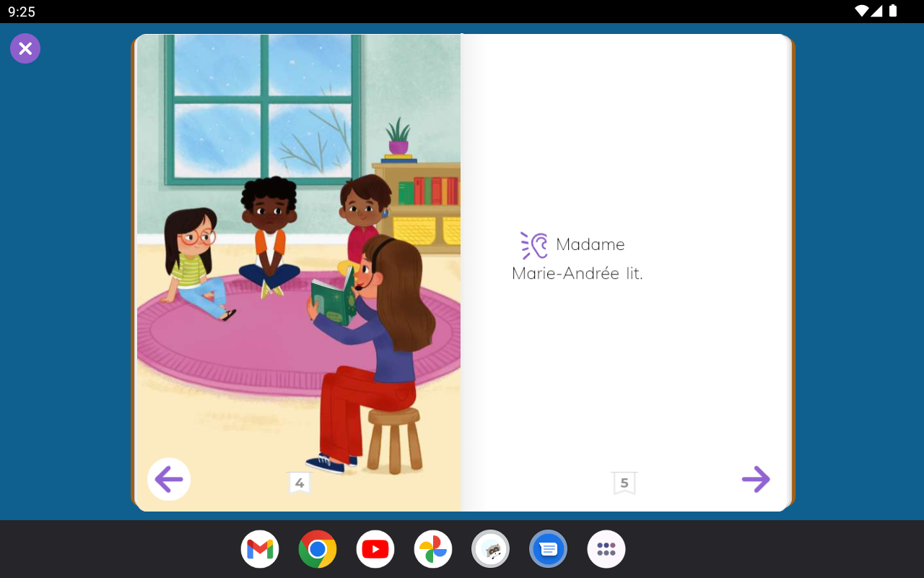Image resolution: width=924 pixels, height=578 pixels.
Task: Launch Chrome from the dock
Action: [318, 549]
